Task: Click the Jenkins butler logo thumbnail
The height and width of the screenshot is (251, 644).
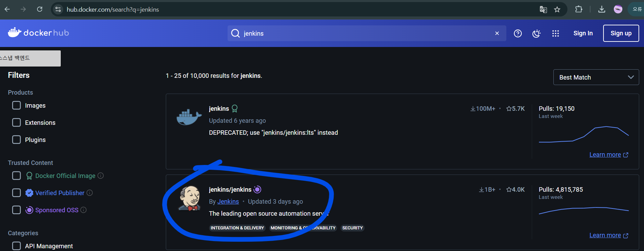Action: pos(189,198)
